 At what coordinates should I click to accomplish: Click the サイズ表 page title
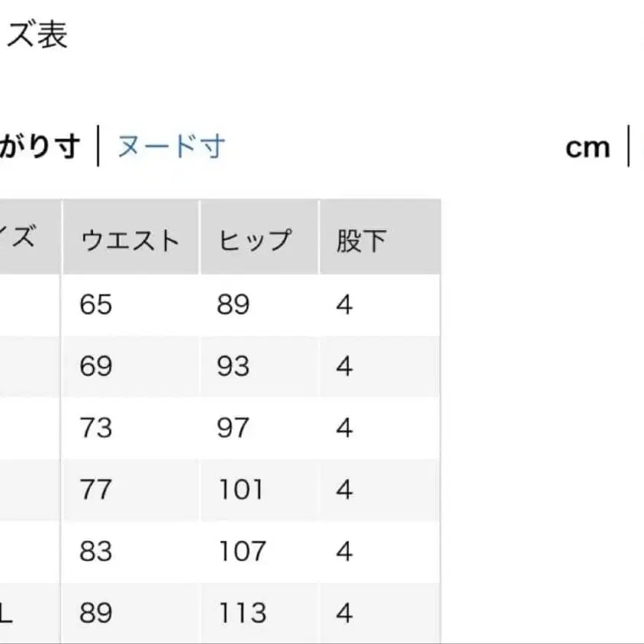coord(34,34)
